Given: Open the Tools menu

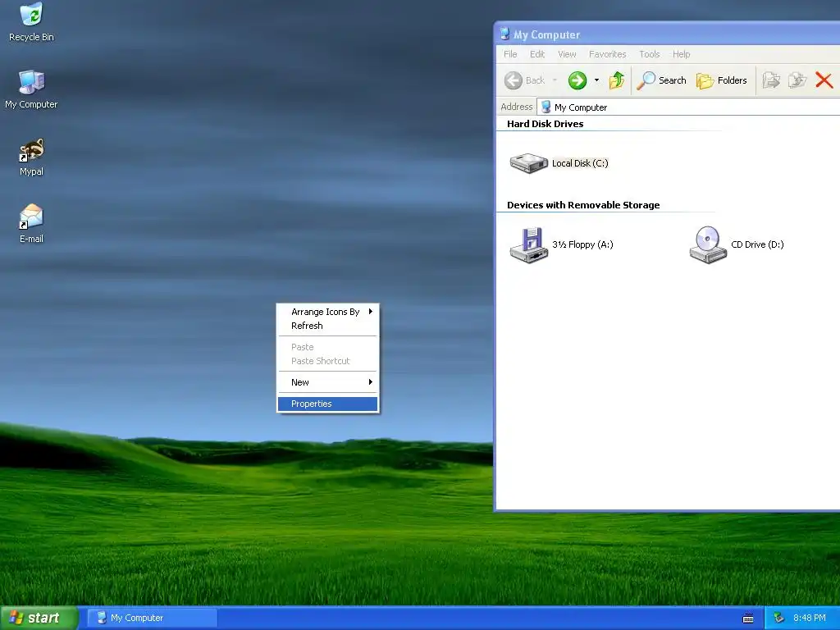Looking at the screenshot, I should [650, 54].
